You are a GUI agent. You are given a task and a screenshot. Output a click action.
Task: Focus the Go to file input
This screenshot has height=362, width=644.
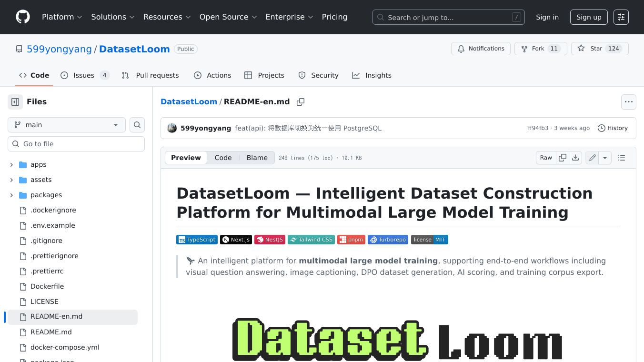[x=76, y=144]
